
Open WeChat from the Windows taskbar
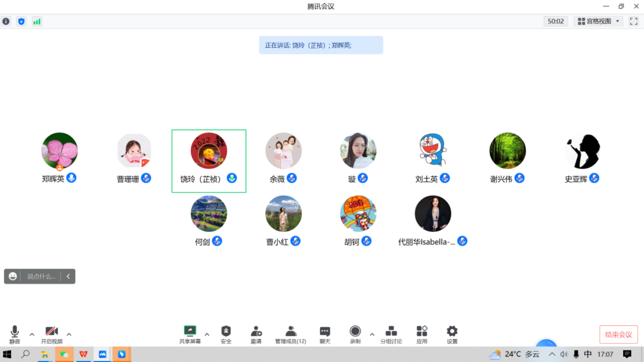pyautogui.click(x=64, y=354)
